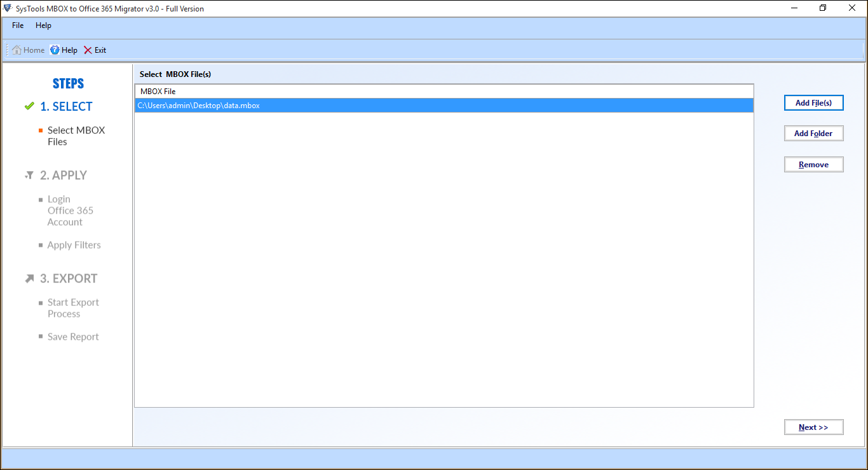The image size is (868, 470).
Task: Restore down the Migrator window
Action: point(823,8)
